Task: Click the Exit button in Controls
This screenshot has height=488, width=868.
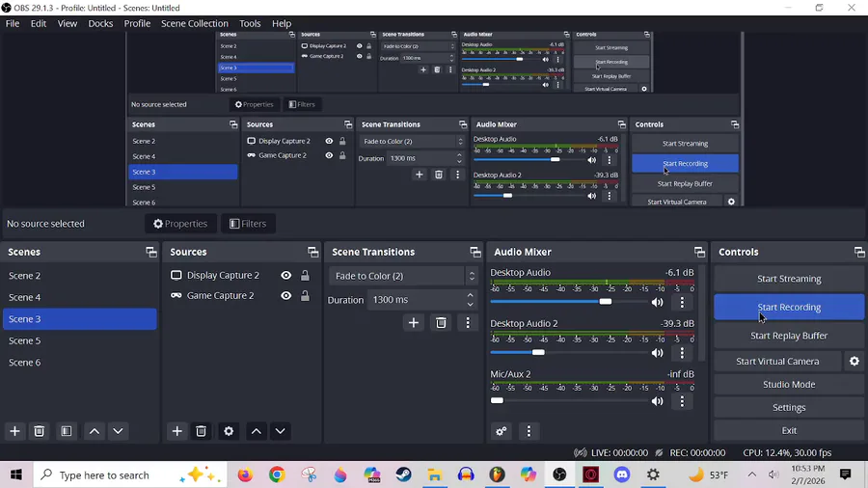Action: point(789,430)
